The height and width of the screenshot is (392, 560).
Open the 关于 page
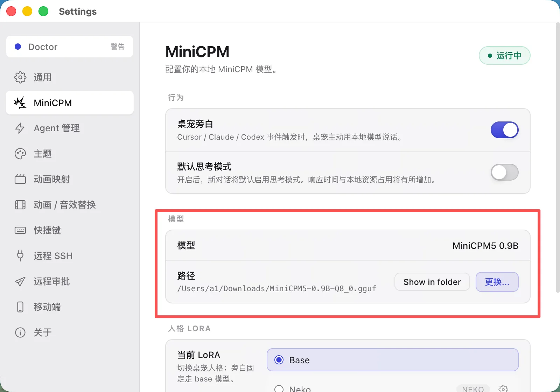(70, 332)
